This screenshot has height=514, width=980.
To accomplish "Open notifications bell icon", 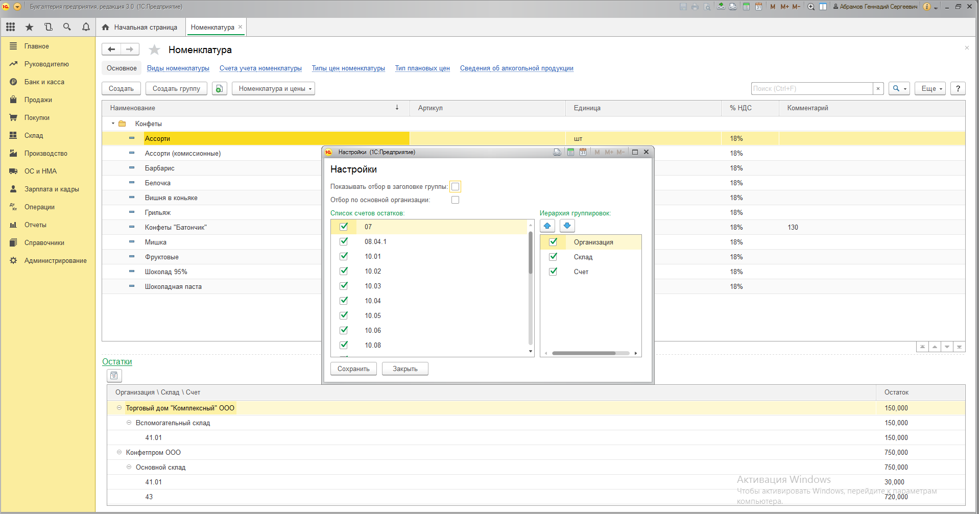I will (86, 27).
